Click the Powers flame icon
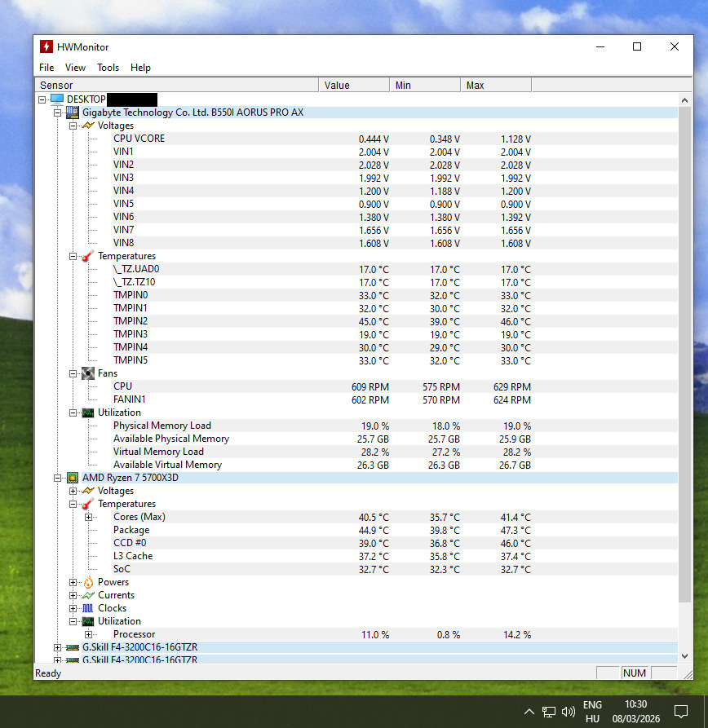This screenshot has width=708, height=728. 88,582
